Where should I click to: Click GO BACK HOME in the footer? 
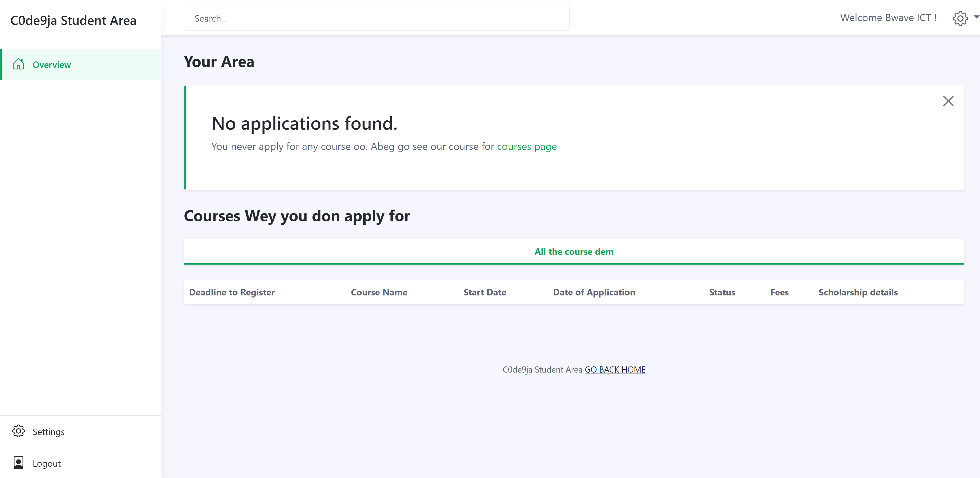click(615, 369)
